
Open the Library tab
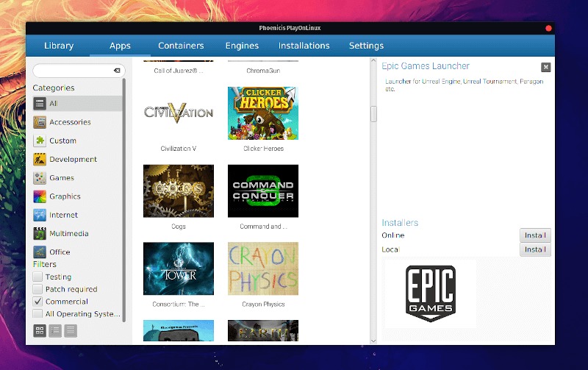pos(59,46)
